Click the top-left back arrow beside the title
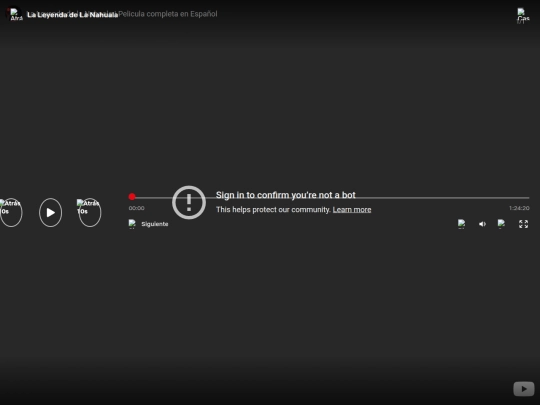 point(15,14)
